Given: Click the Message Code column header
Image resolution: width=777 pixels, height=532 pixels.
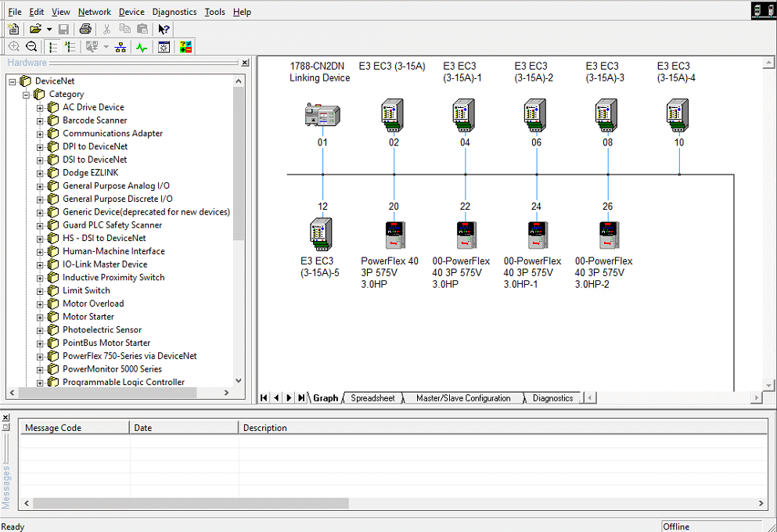Looking at the screenshot, I should pos(74,427).
